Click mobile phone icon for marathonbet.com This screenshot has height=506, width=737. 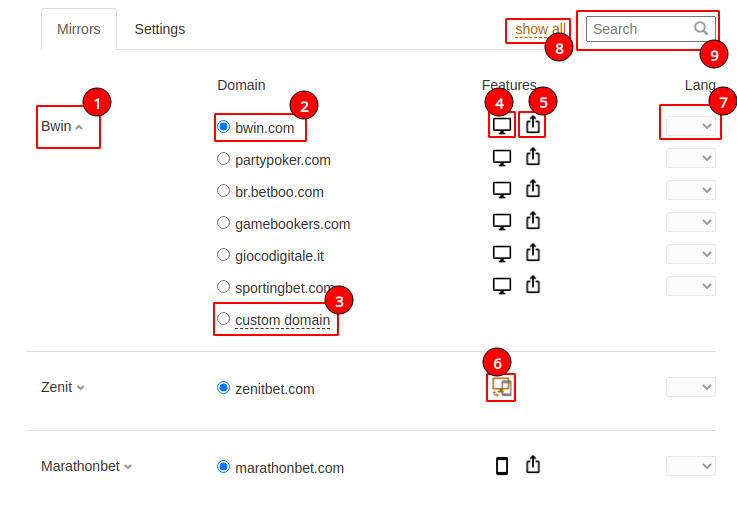click(x=502, y=466)
